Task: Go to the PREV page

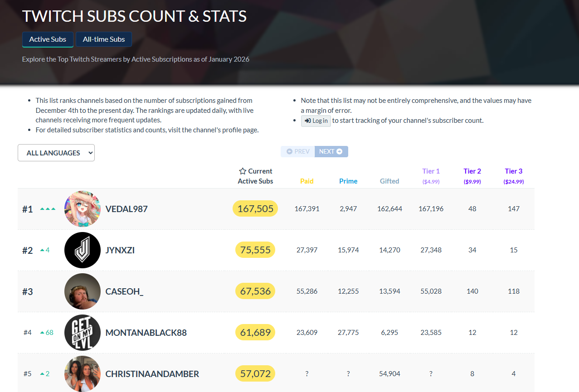Action: click(x=298, y=151)
